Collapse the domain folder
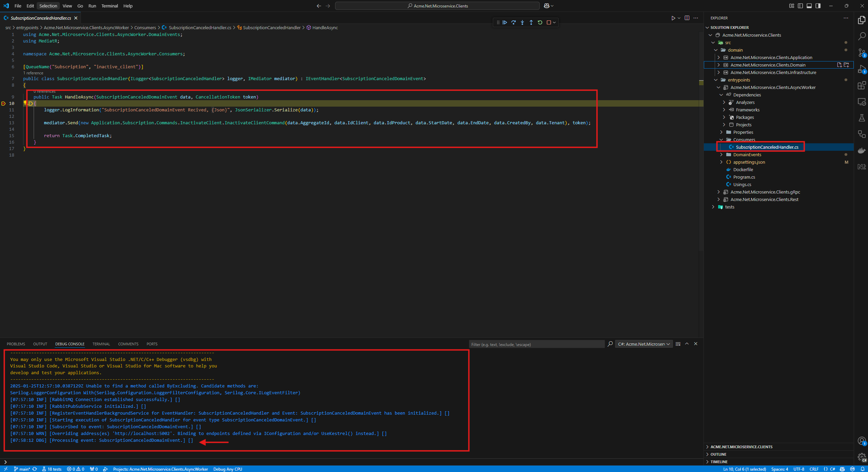The height and width of the screenshot is (472, 868). (716, 50)
